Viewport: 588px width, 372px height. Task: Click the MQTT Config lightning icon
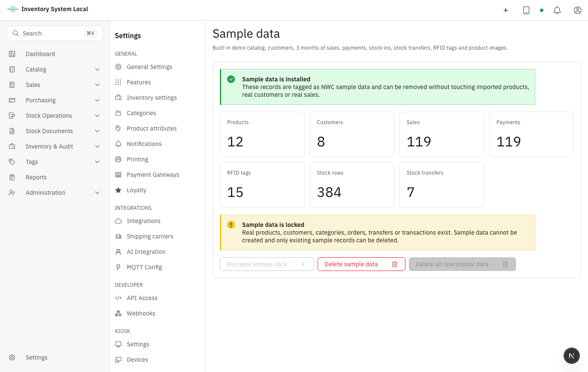click(118, 267)
